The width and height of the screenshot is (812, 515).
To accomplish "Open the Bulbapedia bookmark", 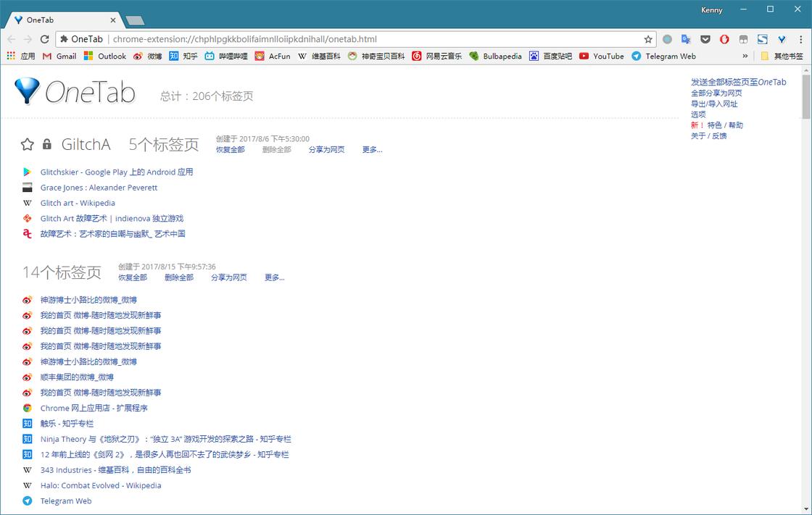I will click(495, 56).
